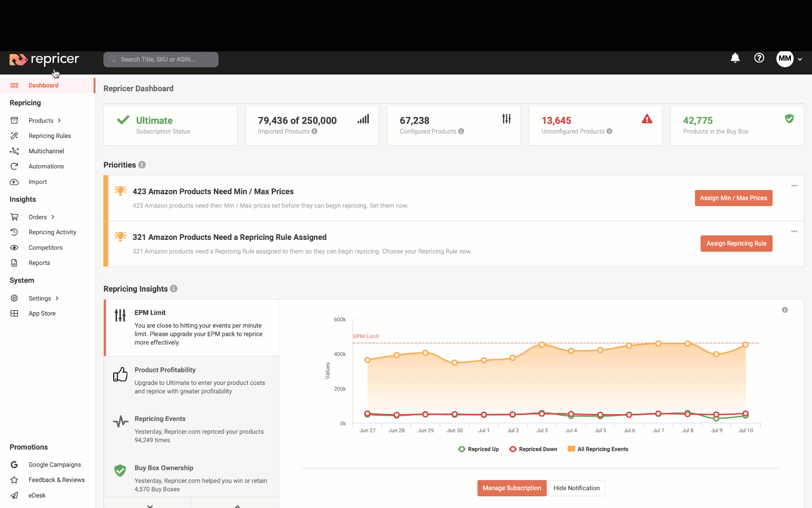
Task: Click the green Buy Box shield icon in stats card
Action: coord(789,119)
